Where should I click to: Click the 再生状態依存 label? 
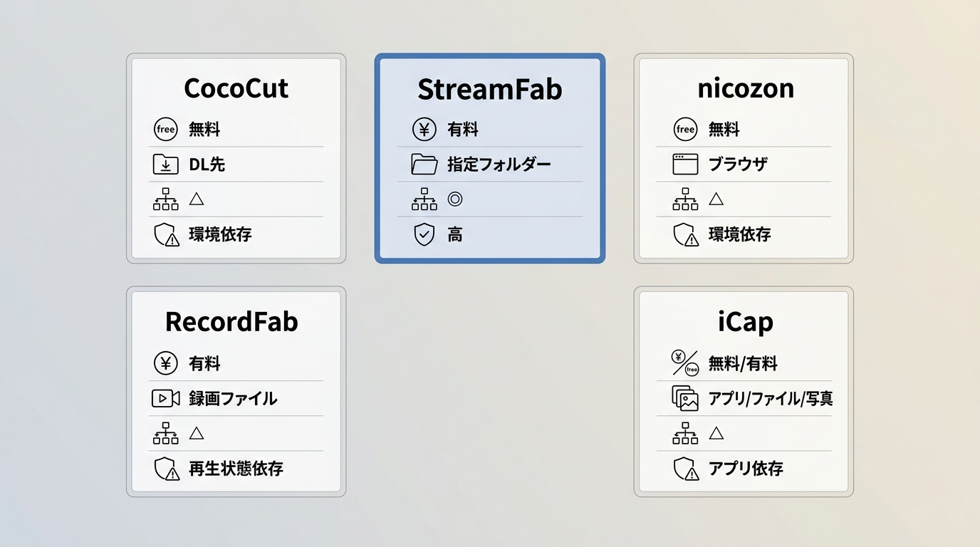(x=236, y=469)
